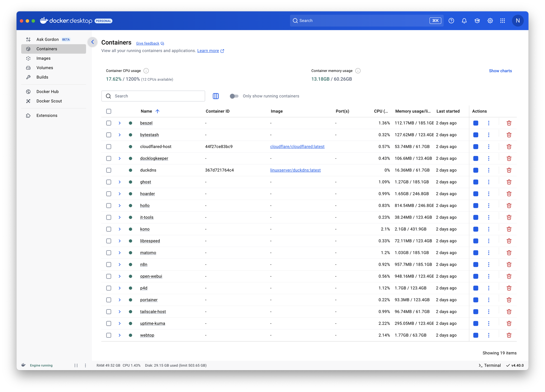This screenshot has width=545, height=392.
Task: Open Extensions in the sidebar
Action: [x=54, y=116]
